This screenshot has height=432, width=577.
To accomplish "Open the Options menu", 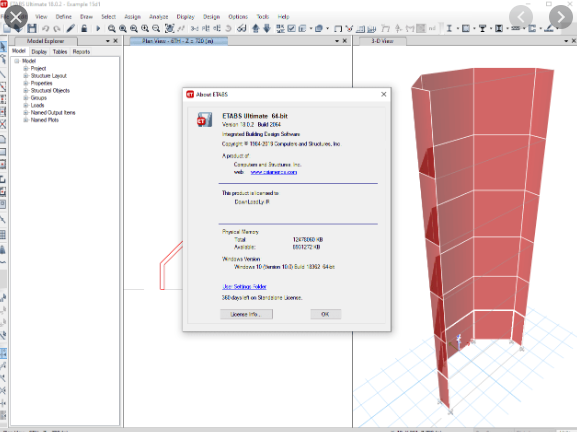I will pos(238,17).
